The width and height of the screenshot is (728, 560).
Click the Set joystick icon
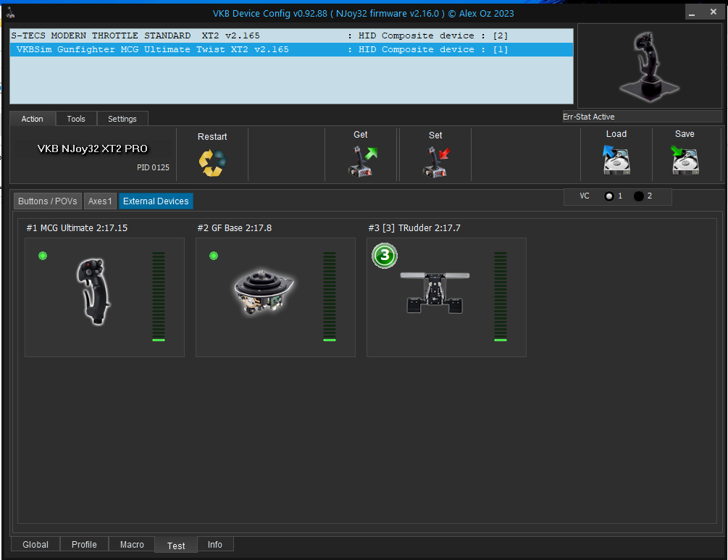click(x=436, y=162)
